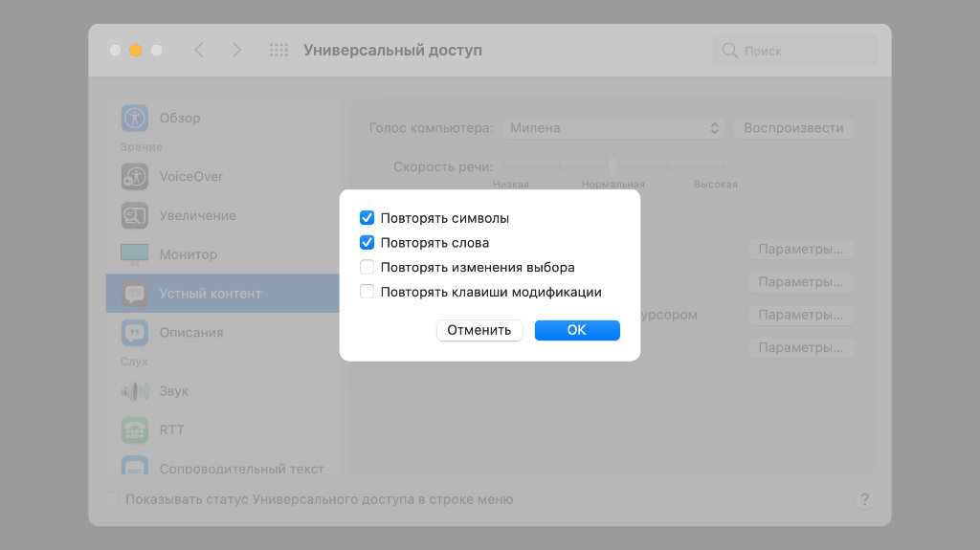
Task: Select the Монитор display icon
Action: pos(134,254)
